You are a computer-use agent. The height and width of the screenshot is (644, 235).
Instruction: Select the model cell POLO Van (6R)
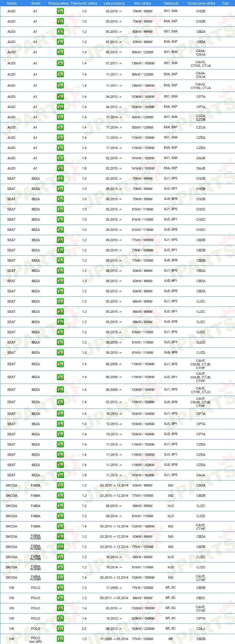35,640
